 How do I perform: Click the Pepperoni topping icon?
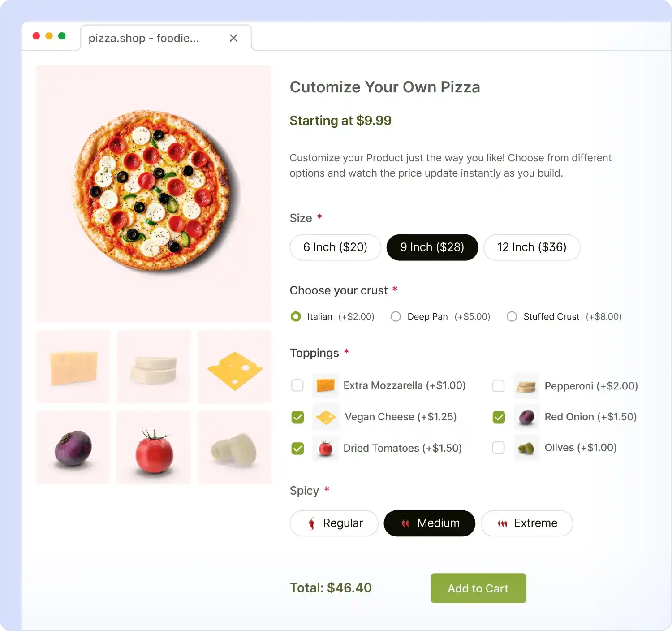tap(527, 385)
